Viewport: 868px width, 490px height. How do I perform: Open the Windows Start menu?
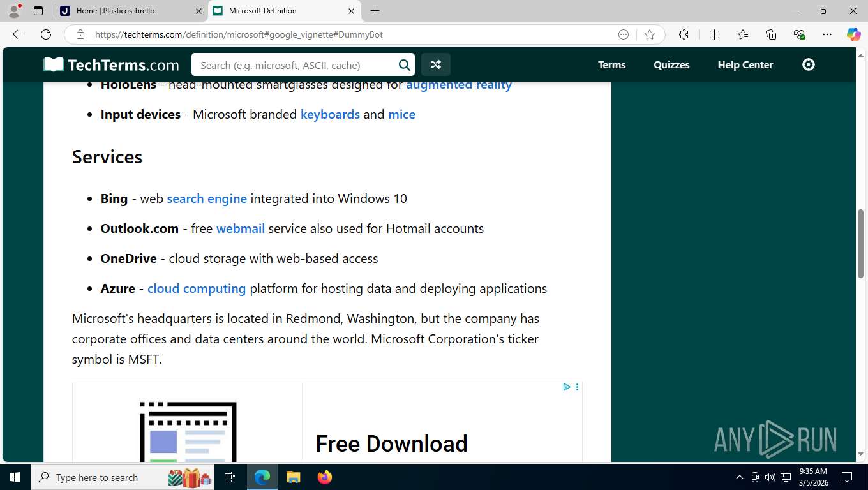[15, 477]
